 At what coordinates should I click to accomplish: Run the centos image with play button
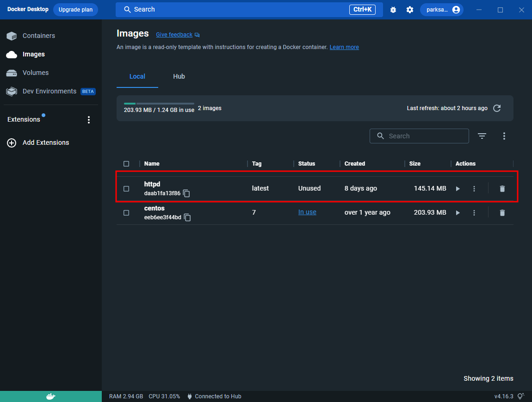click(x=458, y=213)
